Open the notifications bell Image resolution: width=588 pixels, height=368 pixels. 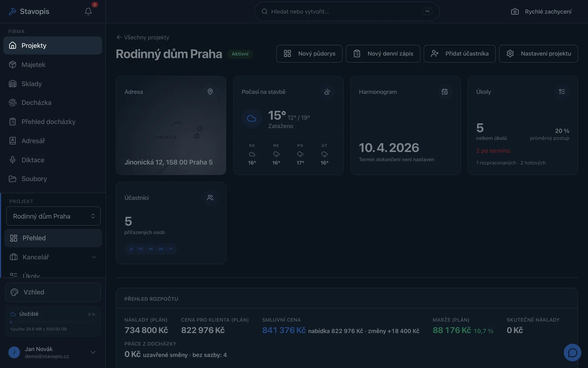pos(88,11)
